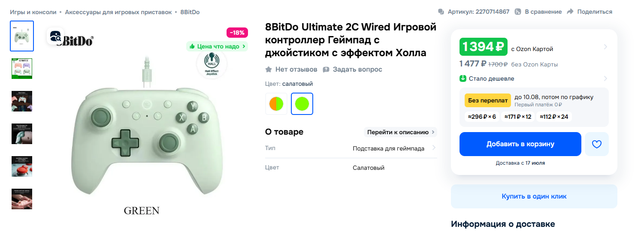Select the ≈171 ₽ × 12 installment option
This screenshot has height=232, width=644.
point(518,117)
